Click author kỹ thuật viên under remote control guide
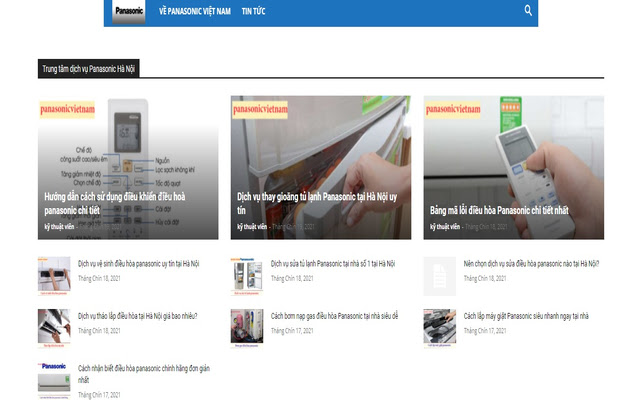This screenshot has height=400, width=640. pyautogui.click(x=59, y=227)
